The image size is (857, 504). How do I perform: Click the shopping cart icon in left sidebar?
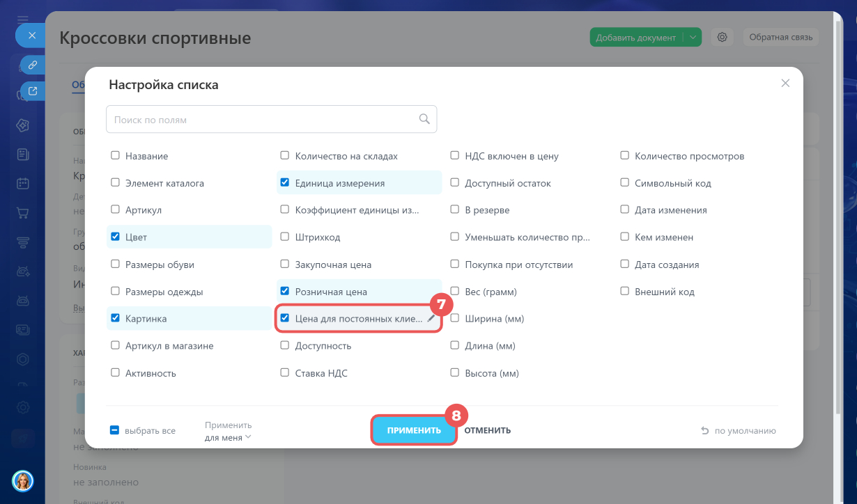pyautogui.click(x=23, y=213)
